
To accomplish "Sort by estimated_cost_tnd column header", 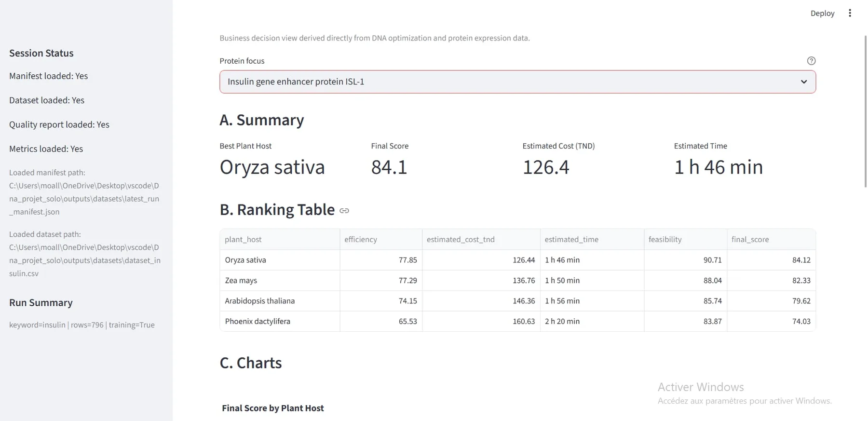I will (481, 239).
